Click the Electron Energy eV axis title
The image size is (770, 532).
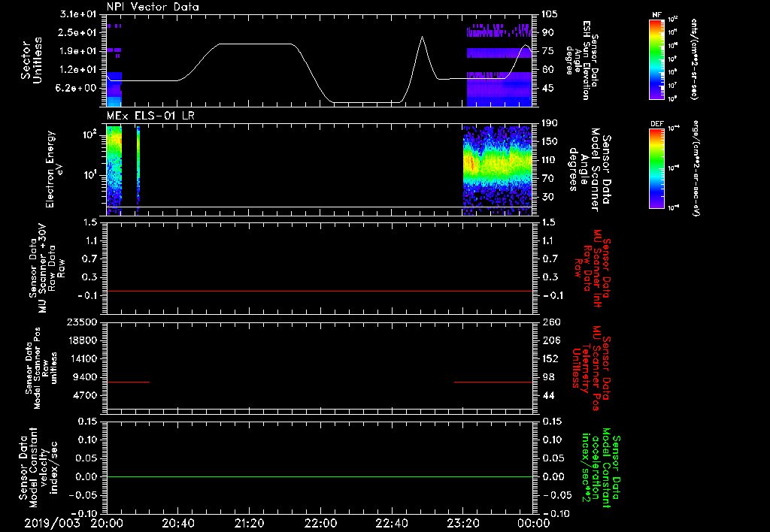click(53, 169)
